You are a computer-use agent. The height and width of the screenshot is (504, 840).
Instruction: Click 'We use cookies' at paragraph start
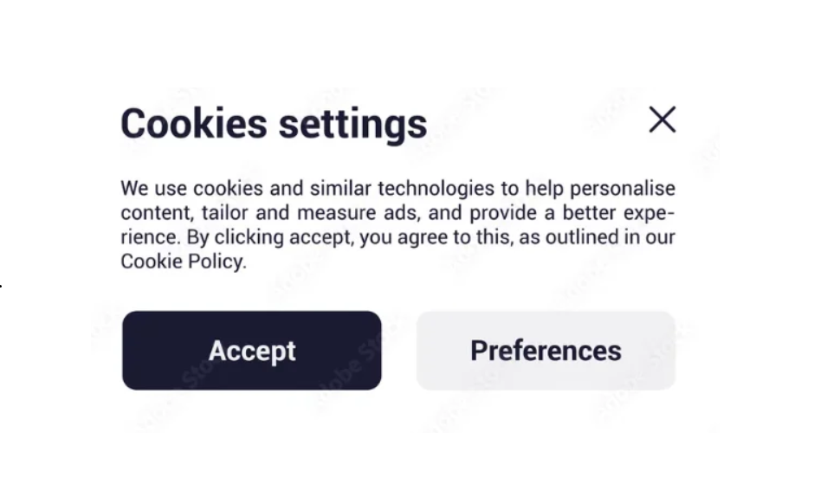[x=184, y=189]
